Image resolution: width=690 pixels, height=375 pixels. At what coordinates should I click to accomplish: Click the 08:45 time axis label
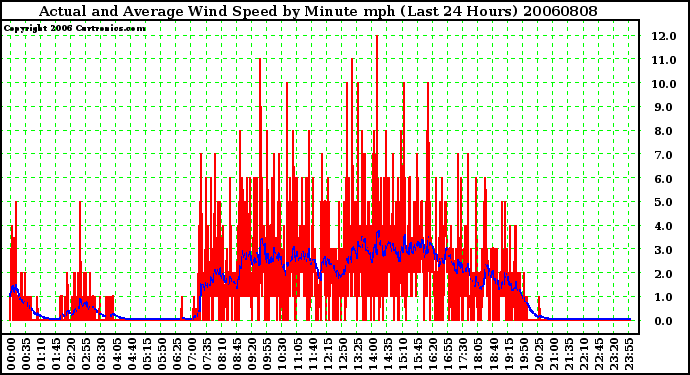coord(237,354)
